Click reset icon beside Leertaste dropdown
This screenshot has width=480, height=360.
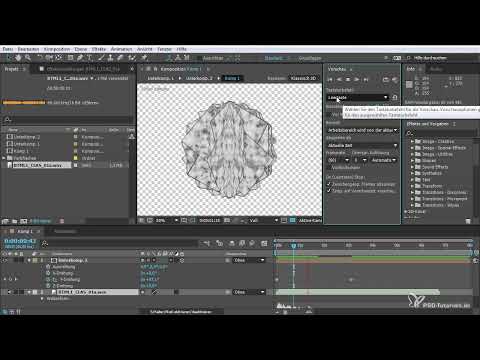(x=395, y=97)
